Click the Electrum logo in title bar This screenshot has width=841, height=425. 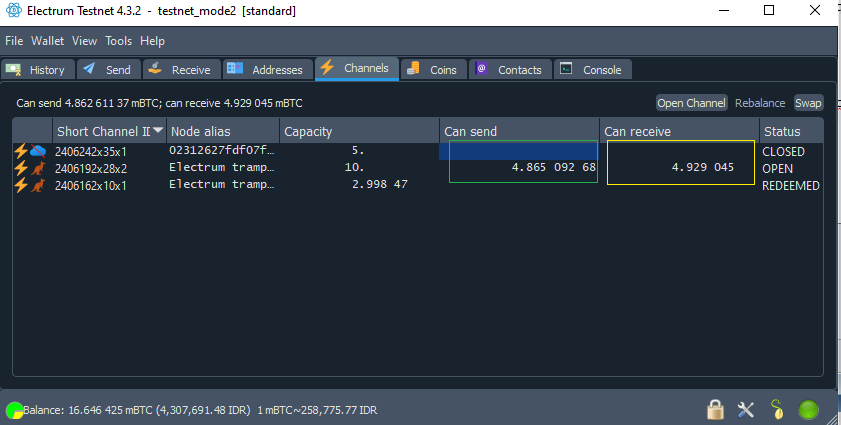point(13,10)
